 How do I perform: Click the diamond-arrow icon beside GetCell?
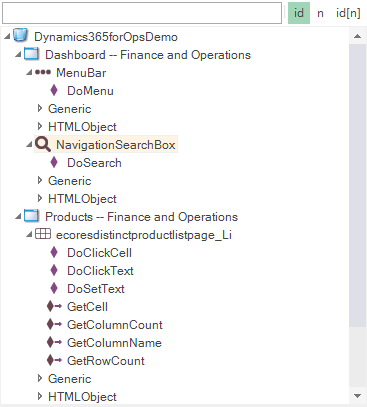pos(54,306)
